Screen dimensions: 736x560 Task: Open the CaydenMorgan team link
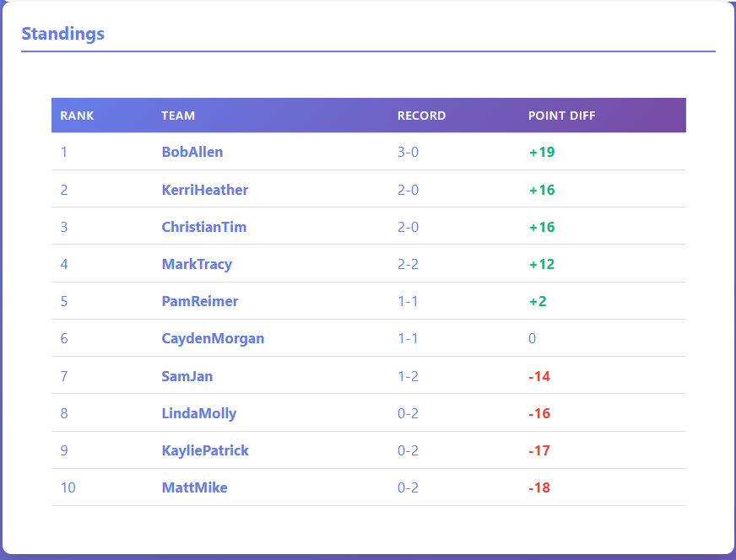(x=213, y=338)
